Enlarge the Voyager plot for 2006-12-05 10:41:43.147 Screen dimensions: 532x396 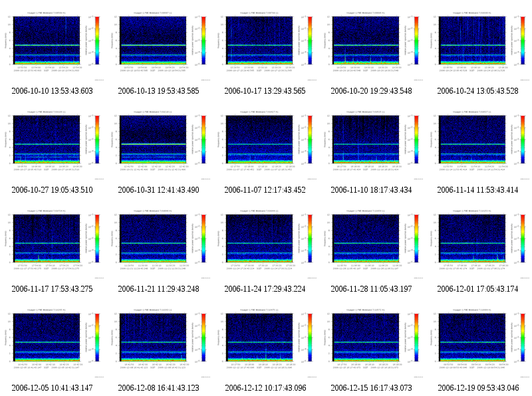click(x=54, y=342)
